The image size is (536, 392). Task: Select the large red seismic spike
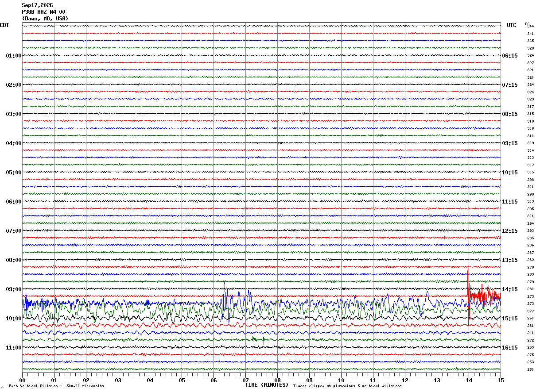click(468, 292)
